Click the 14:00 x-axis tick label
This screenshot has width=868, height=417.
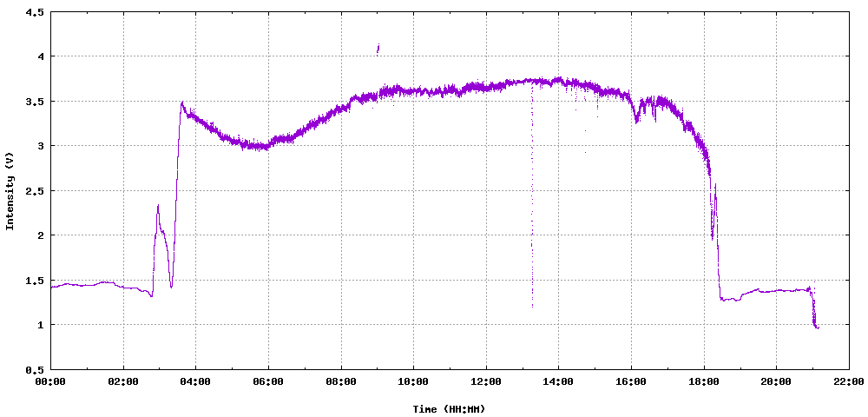(x=558, y=381)
